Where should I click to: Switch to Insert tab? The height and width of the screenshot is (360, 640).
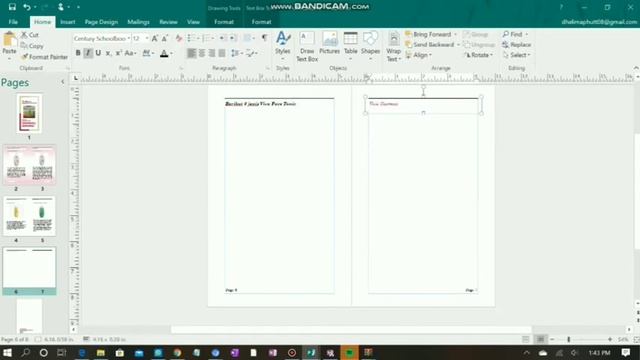[x=68, y=22]
